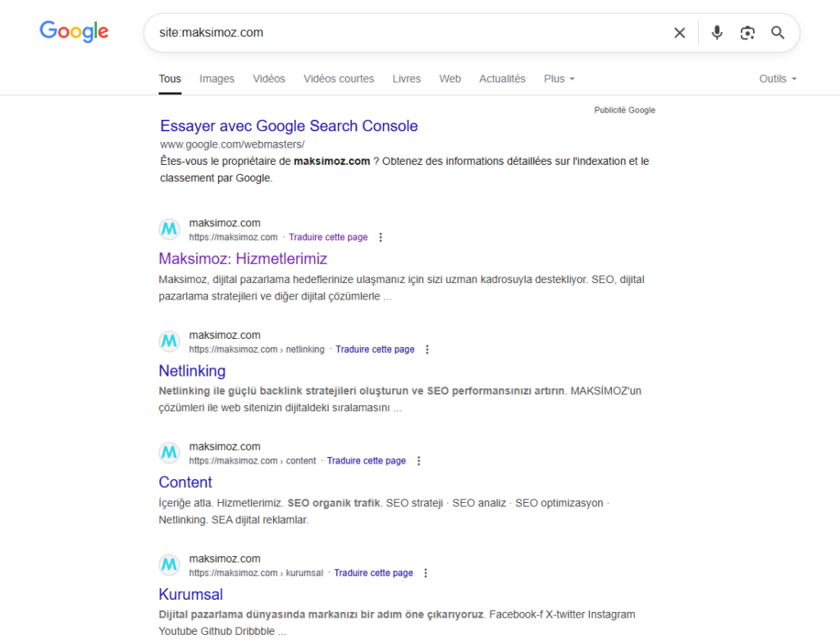Open the Netlinking result title

[192, 371]
